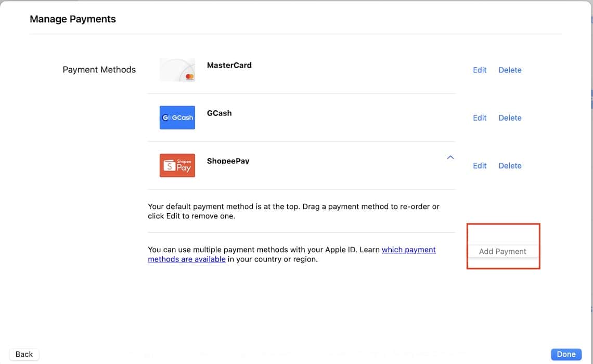Select the MasterCard name label
593x364 pixels.
tap(229, 65)
